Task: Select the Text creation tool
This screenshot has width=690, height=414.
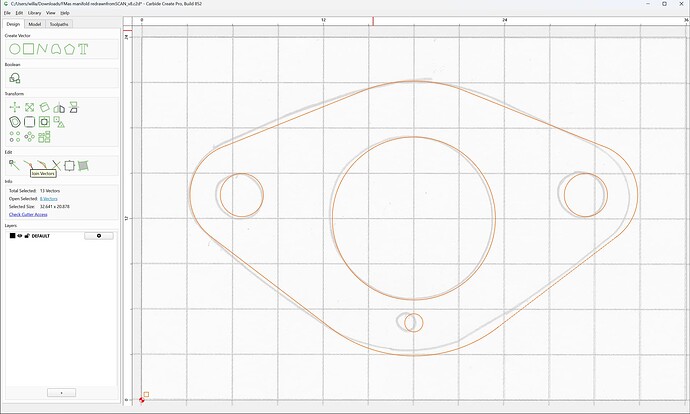Action: 83,49
